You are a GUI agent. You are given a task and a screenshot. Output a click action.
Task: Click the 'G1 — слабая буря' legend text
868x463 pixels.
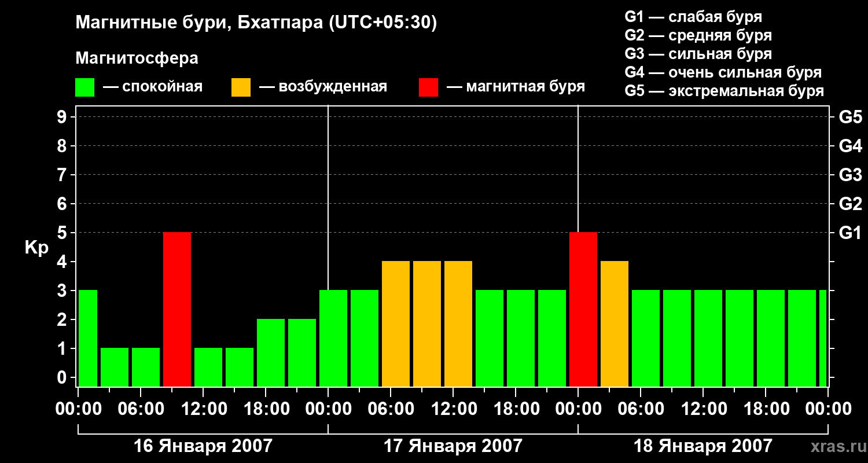pos(694,17)
